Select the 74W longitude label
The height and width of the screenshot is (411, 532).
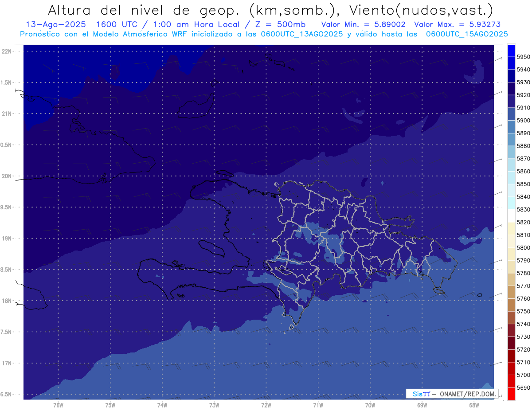(x=162, y=405)
